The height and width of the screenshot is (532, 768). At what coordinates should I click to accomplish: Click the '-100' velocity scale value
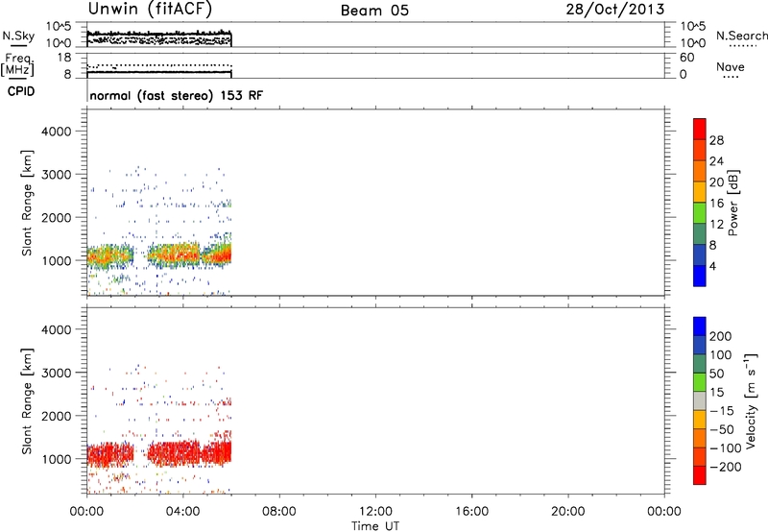[x=726, y=448]
